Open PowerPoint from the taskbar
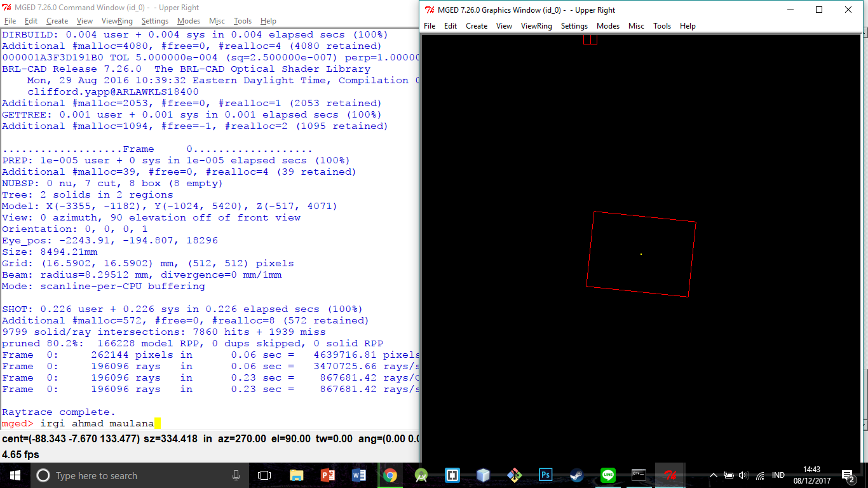Image resolution: width=868 pixels, height=488 pixels. tap(327, 475)
